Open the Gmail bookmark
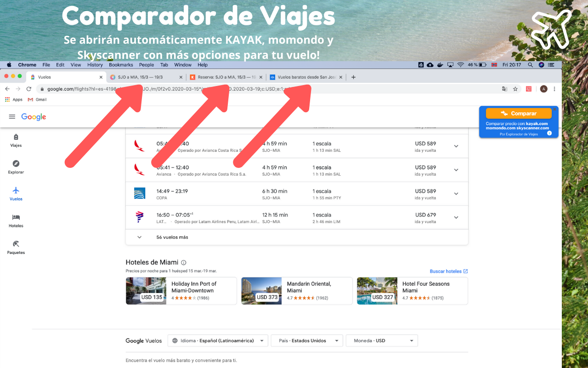The height and width of the screenshot is (368, 588). coord(37,99)
